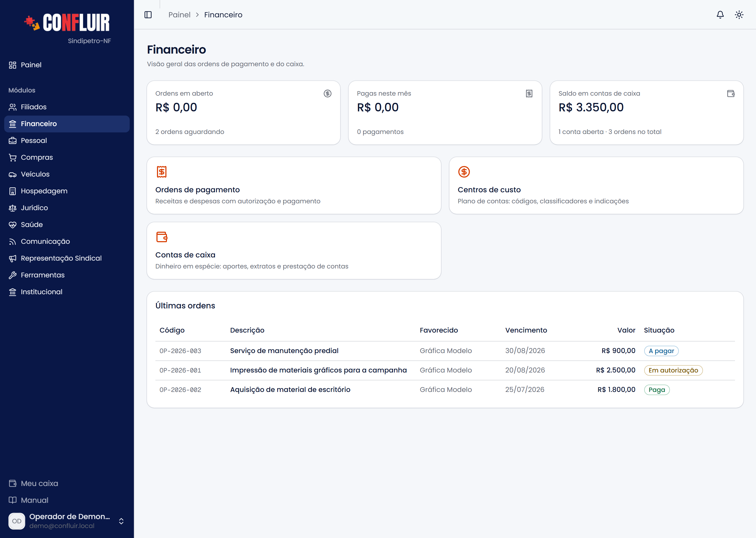Click the Situação column header
The width and height of the screenshot is (756, 538).
(659, 330)
